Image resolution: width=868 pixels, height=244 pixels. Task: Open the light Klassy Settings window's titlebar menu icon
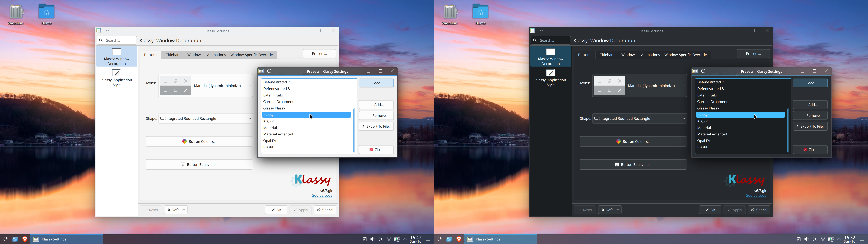(x=99, y=31)
